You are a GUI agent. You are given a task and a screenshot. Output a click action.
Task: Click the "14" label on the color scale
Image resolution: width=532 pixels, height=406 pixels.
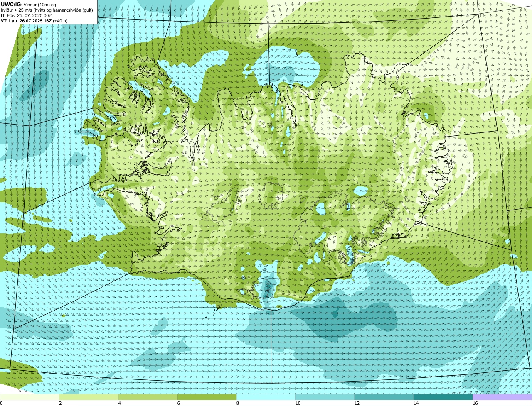(x=416, y=403)
